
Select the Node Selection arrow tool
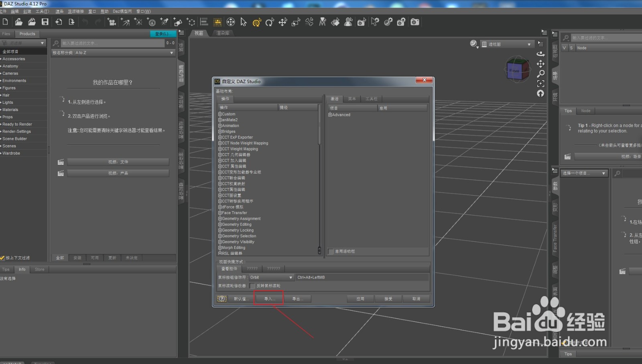pos(244,22)
